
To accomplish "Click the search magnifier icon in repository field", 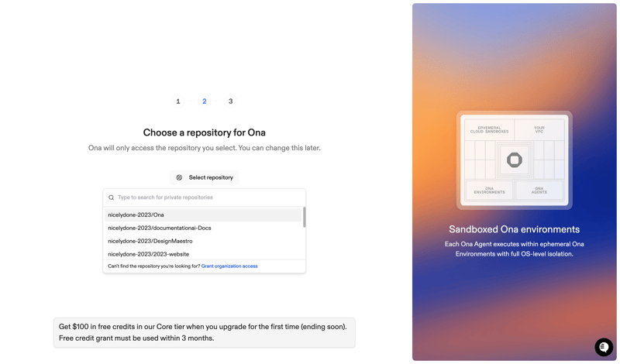I will [x=111, y=197].
